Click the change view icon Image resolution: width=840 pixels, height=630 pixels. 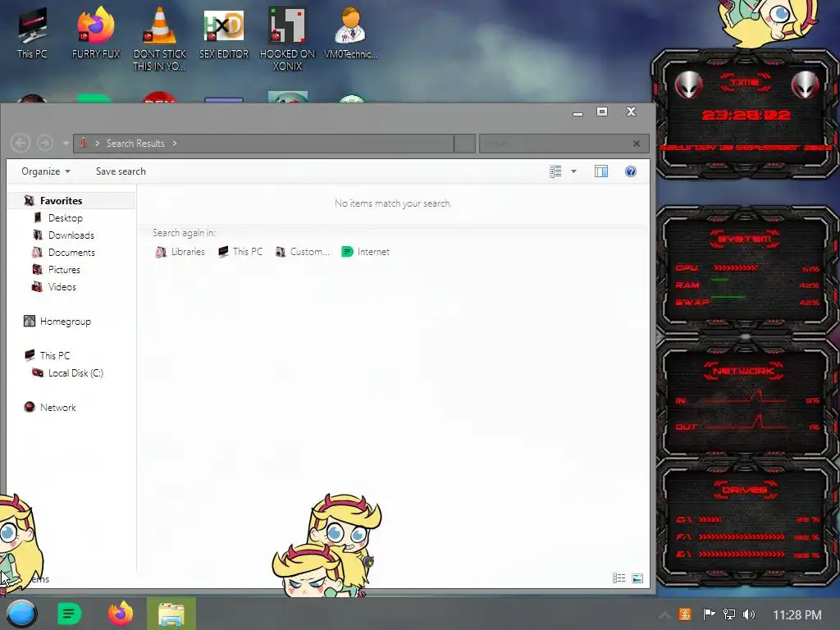tap(555, 171)
